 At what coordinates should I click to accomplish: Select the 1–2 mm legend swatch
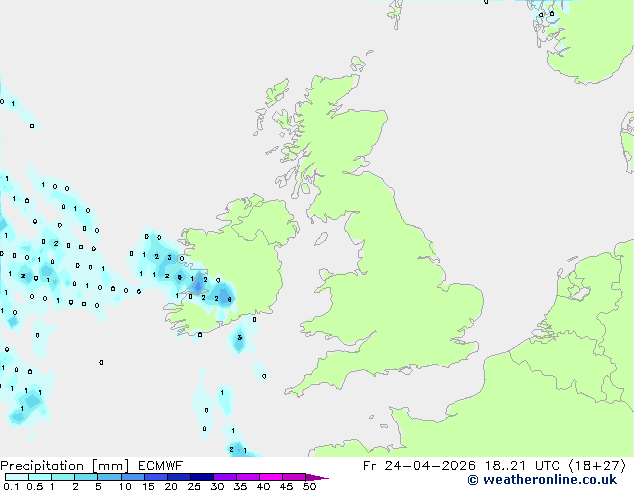pyautogui.click(x=63, y=477)
